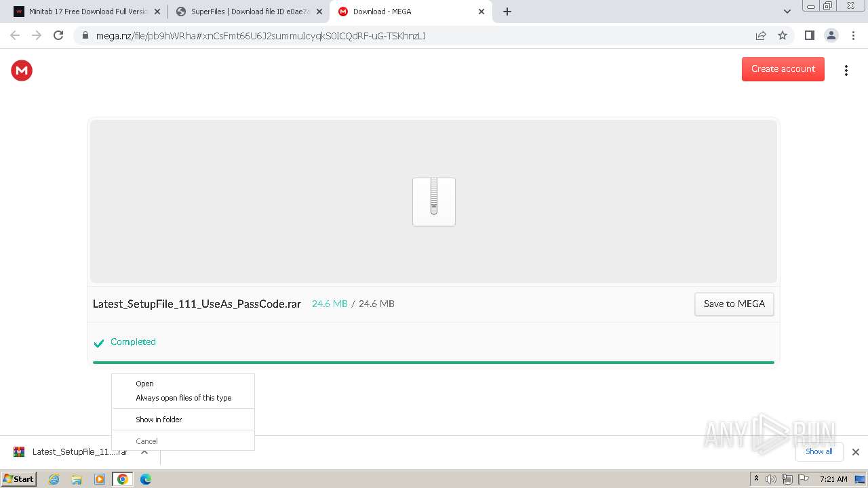
Task: Click the Create account button
Action: pyautogui.click(x=783, y=69)
